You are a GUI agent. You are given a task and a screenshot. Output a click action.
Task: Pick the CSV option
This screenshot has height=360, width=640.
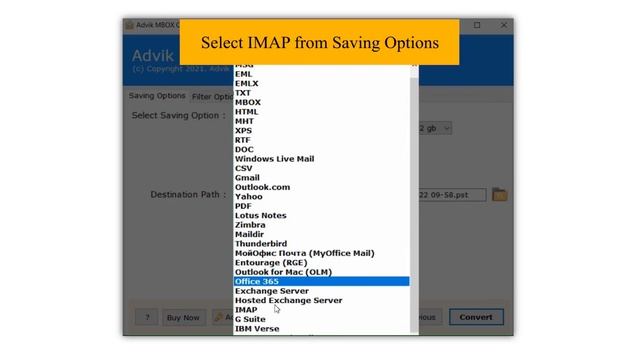click(x=322, y=168)
